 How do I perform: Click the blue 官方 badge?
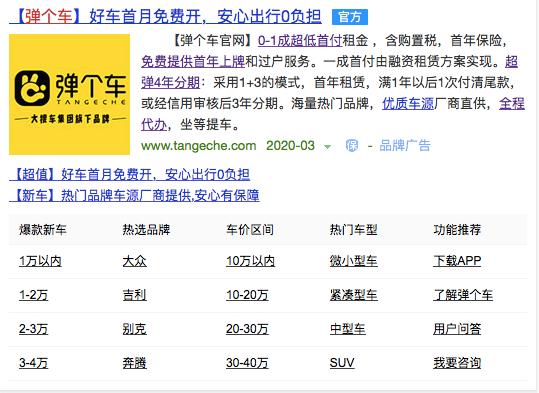click(350, 17)
